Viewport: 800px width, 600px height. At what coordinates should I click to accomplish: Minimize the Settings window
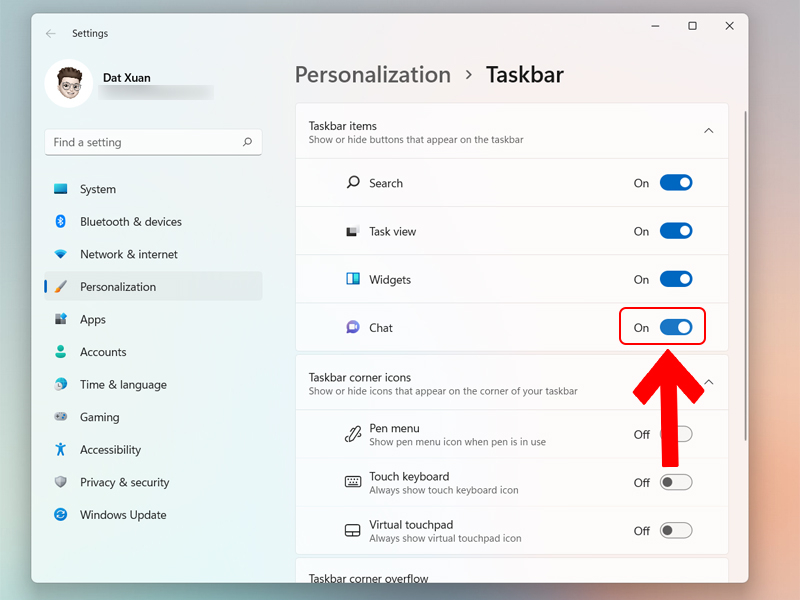(x=655, y=26)
